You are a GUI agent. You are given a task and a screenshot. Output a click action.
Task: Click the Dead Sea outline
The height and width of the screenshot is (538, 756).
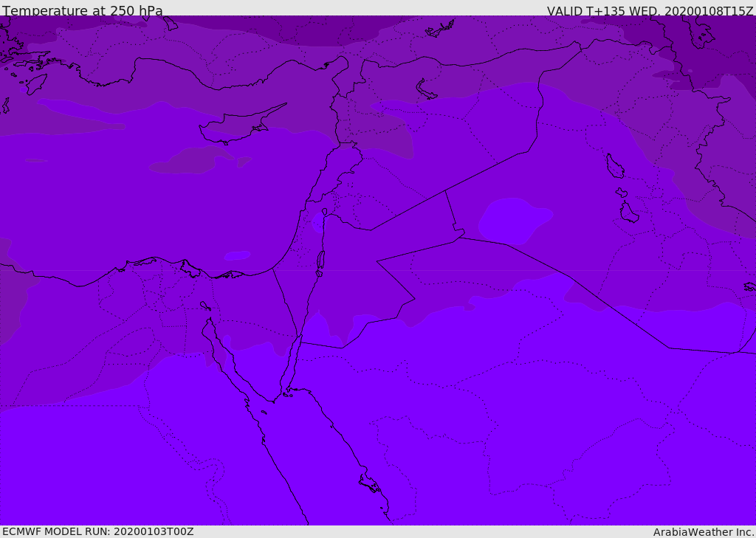320,261
